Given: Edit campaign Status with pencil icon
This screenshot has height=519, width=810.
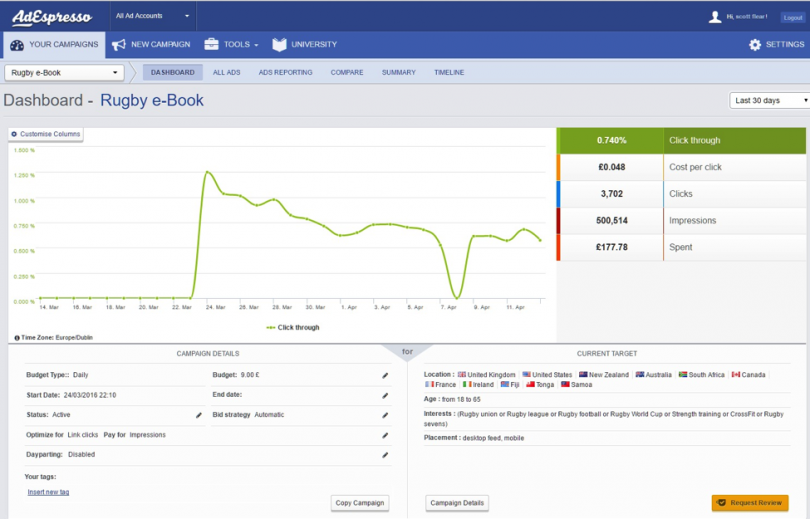Looking at the screenshot, I should coord(199,415).
